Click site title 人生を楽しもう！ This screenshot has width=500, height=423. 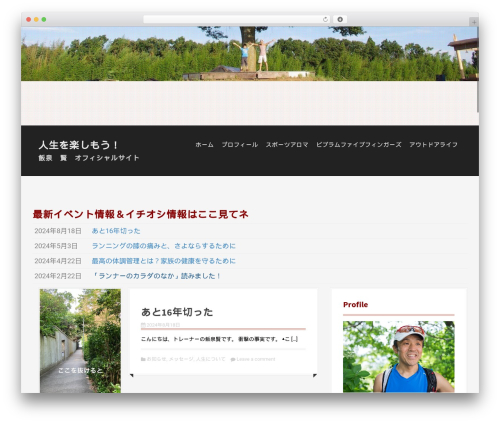point(79,145)
